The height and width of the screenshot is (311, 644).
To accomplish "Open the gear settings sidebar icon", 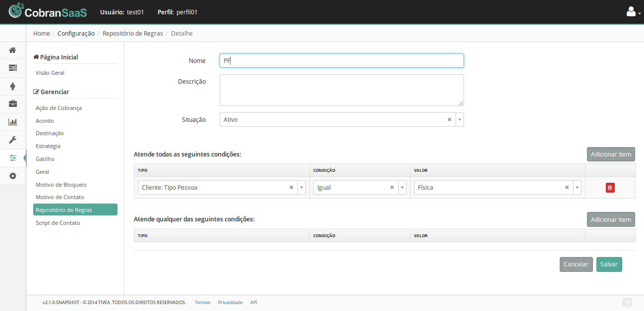I will (13, 176).
